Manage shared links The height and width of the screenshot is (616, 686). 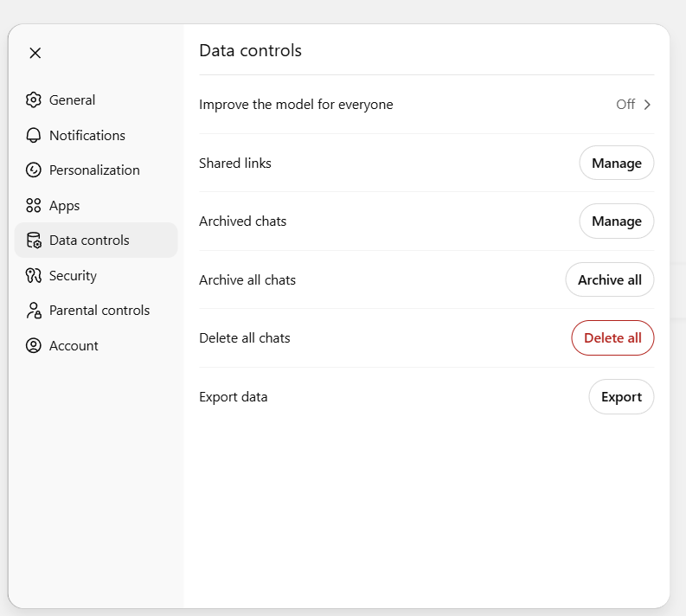(617, 163)
